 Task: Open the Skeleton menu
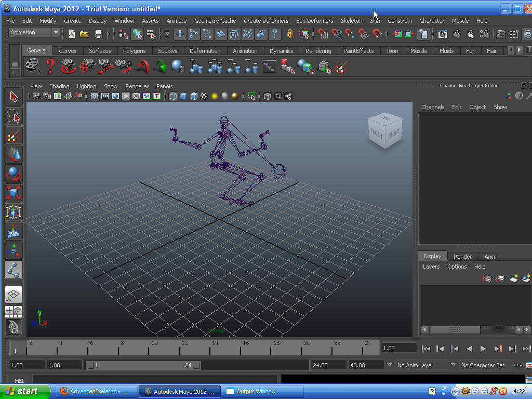(352, 21)
